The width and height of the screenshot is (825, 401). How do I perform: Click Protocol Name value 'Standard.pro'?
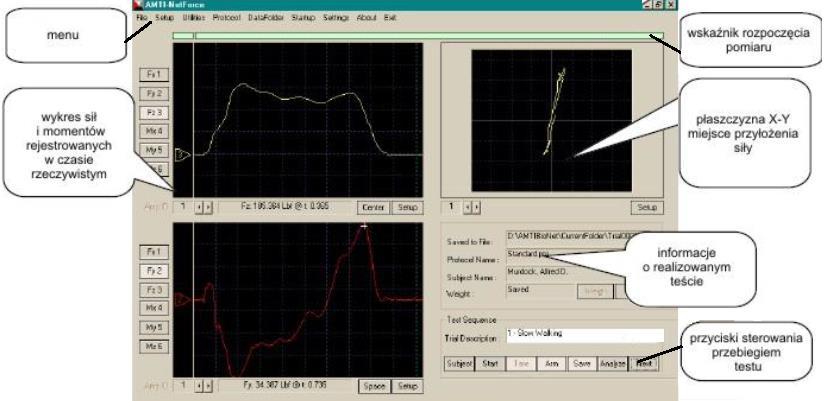(528, 254)
